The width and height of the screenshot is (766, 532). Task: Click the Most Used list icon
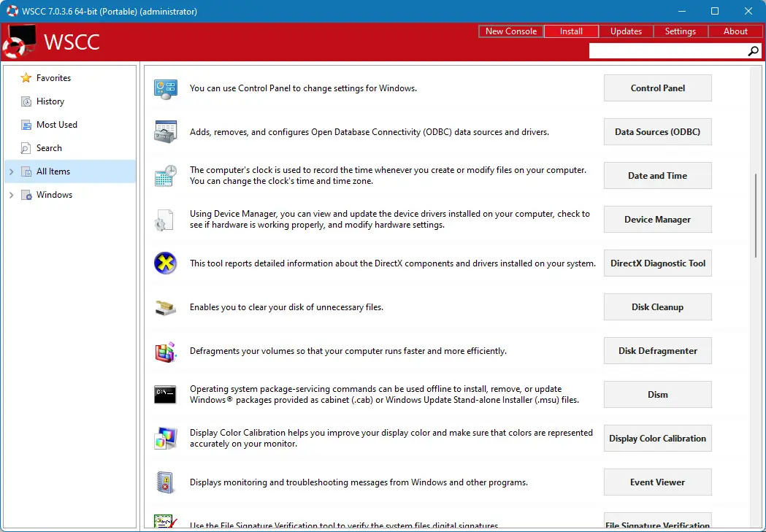tap(26, 125)
